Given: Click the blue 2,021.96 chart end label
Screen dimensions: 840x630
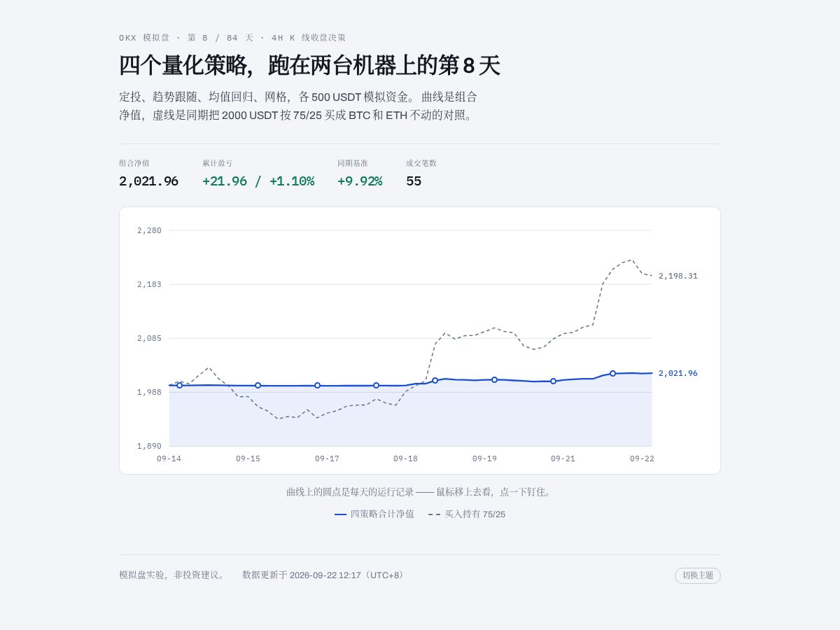Looking at the screenshot, I should pos(678,373).
